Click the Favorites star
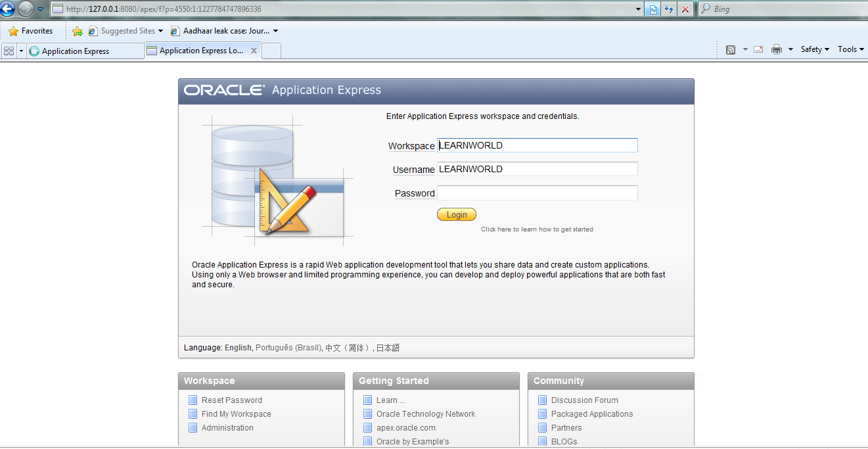868x449 pixels. pyautogui.click(x=13, y=30)
